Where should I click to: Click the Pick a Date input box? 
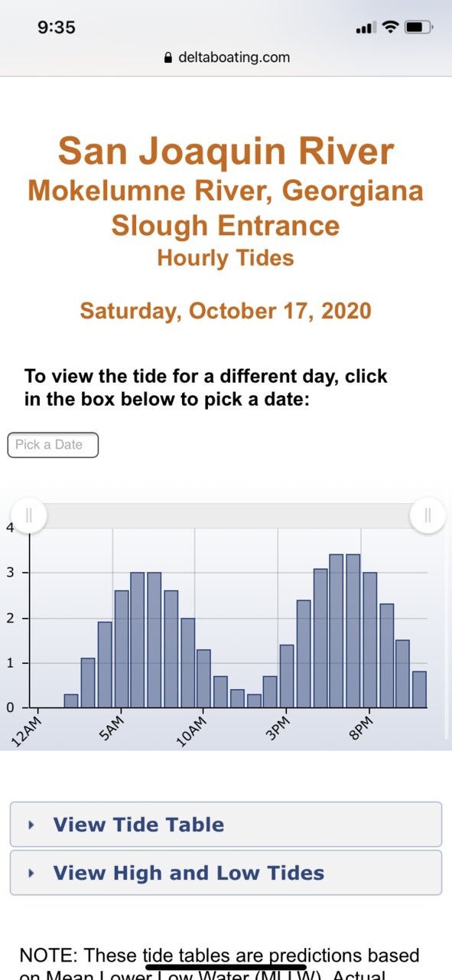(53, 445)
